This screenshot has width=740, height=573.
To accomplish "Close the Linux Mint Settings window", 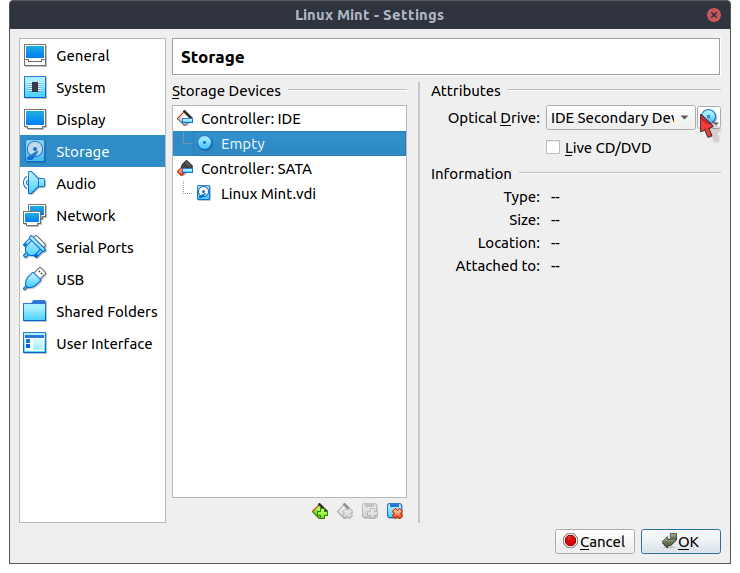I will (714, 15).
